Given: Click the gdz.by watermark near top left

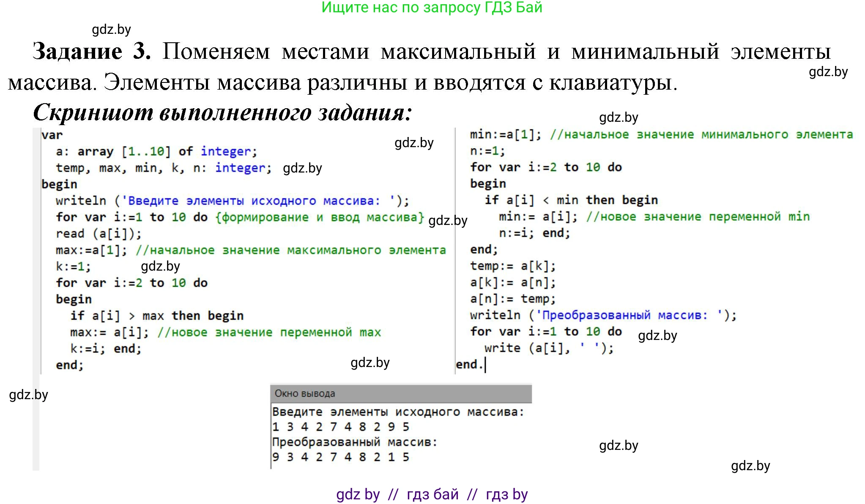Looking at the screenshot, I should pos(111,29).
